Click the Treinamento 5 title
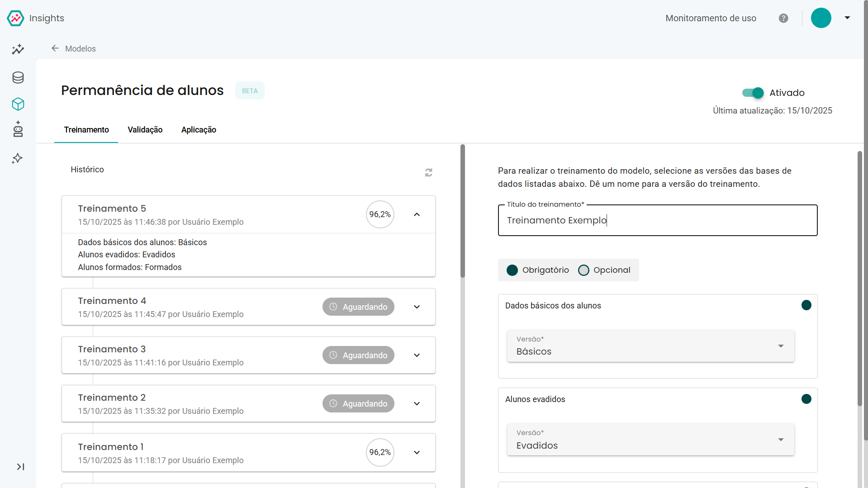This screenshot has width=868, height=488. (112, 208)
